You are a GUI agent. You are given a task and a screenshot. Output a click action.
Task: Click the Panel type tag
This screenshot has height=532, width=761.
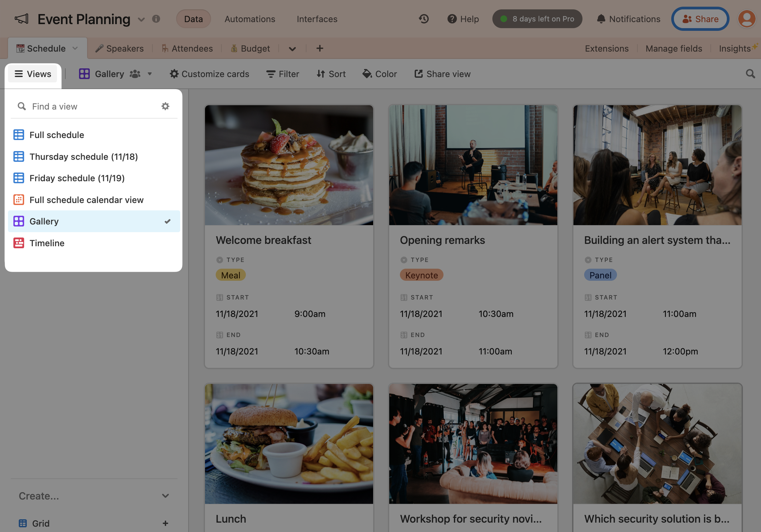(600, 275)
